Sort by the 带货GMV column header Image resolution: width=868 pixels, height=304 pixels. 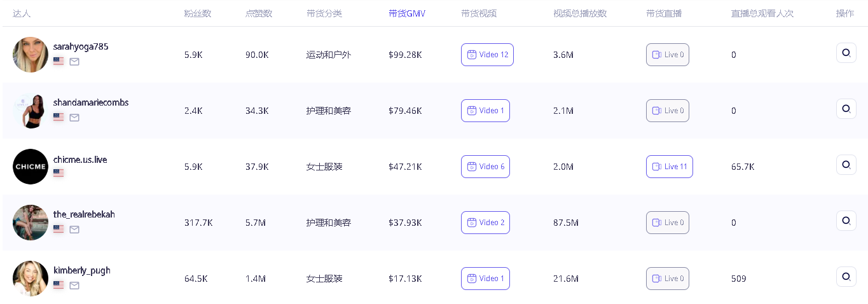[407, 13]
